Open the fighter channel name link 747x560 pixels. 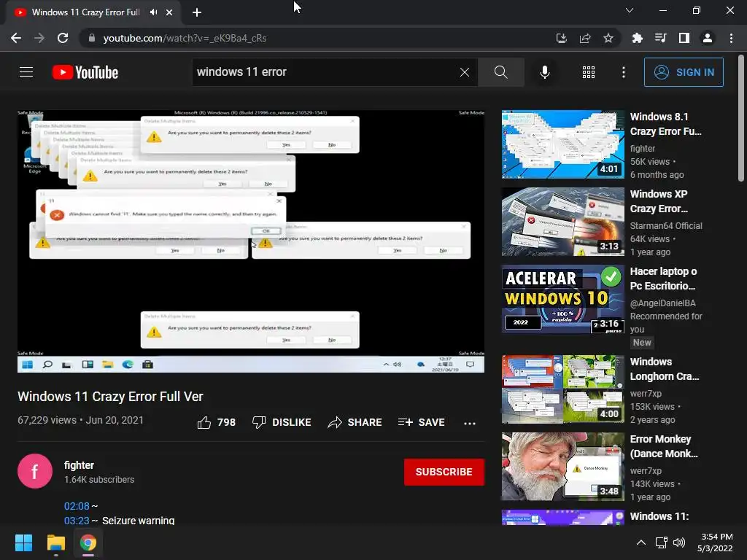(x=79, y=465)
